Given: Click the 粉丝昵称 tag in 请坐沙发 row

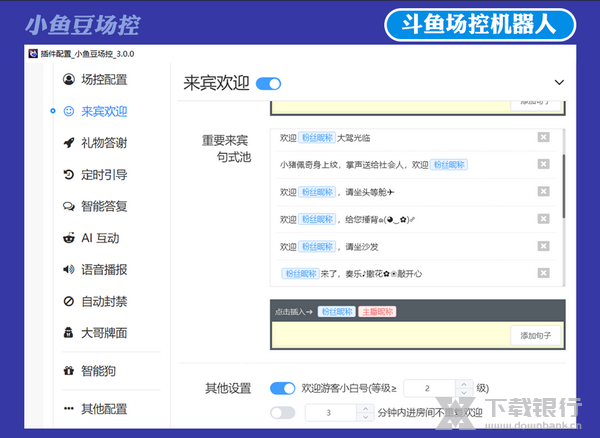Looking at the screenshot, I should 317,247.
